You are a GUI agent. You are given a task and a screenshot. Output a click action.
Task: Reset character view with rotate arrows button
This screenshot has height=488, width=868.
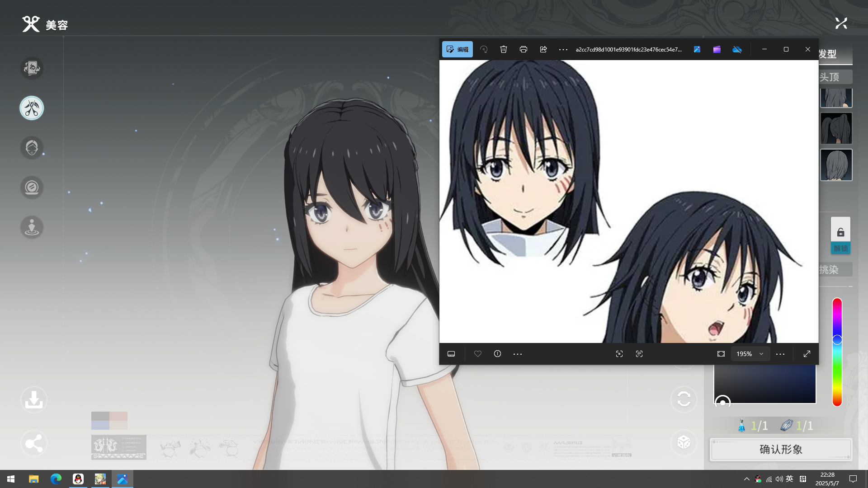click(684, 399)
